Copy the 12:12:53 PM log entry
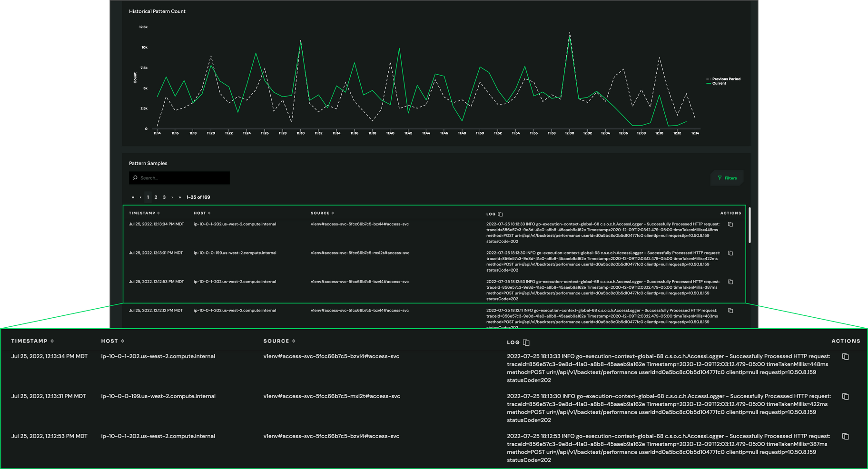868x469 pixels. 730,281
